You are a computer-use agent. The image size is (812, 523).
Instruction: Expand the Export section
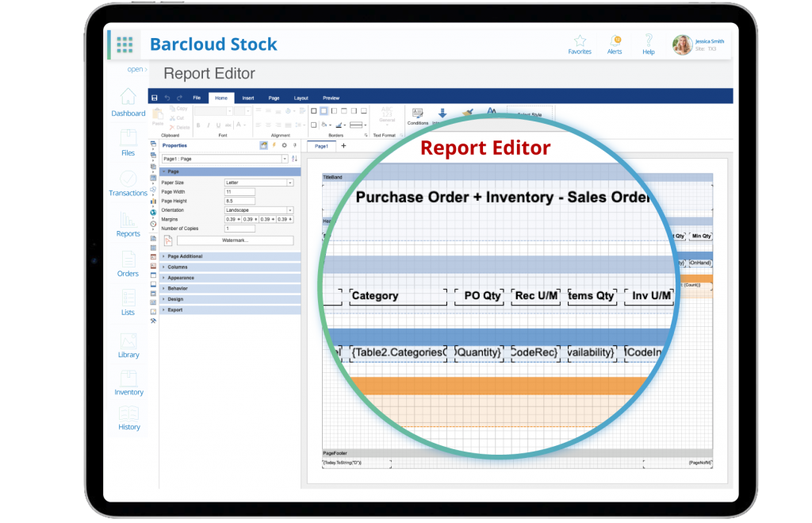point(230,310)
